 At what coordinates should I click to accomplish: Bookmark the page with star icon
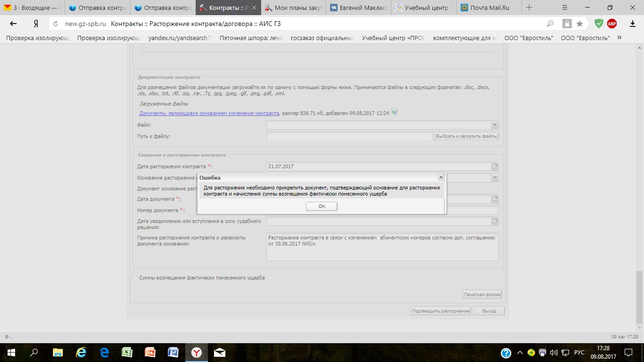pos(579,24)
